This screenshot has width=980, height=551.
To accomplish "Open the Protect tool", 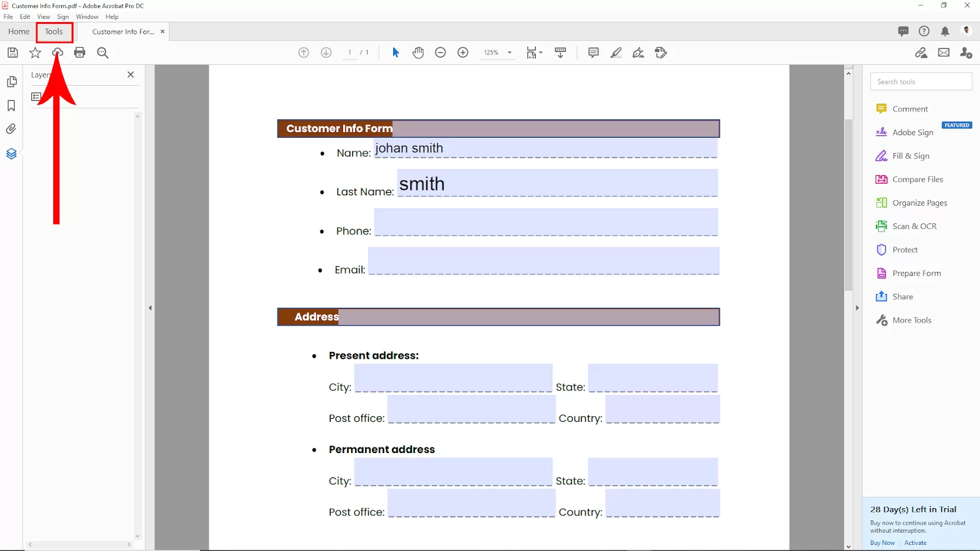I will 897,250.
